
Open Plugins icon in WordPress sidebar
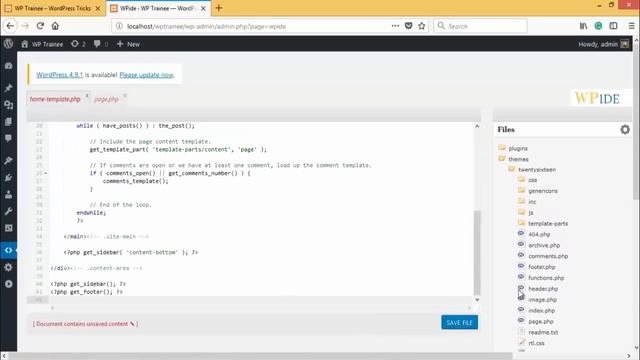click(x=9, y=178)
